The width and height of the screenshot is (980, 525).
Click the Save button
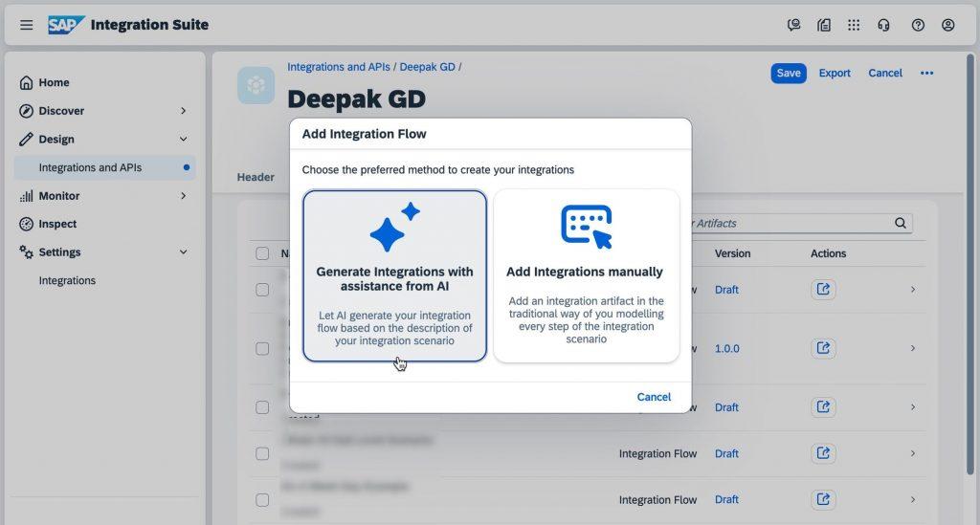pos(789,73)
